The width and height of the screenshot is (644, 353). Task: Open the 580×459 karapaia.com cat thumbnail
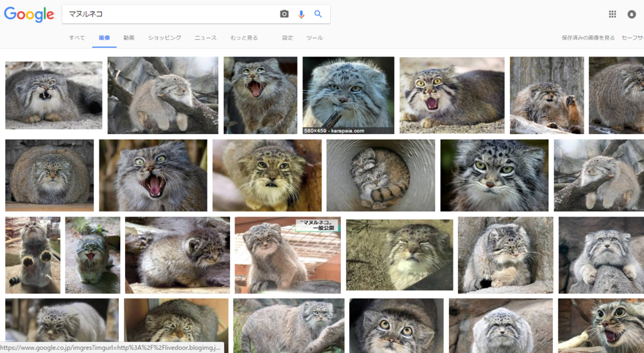(x=348, y=95)
